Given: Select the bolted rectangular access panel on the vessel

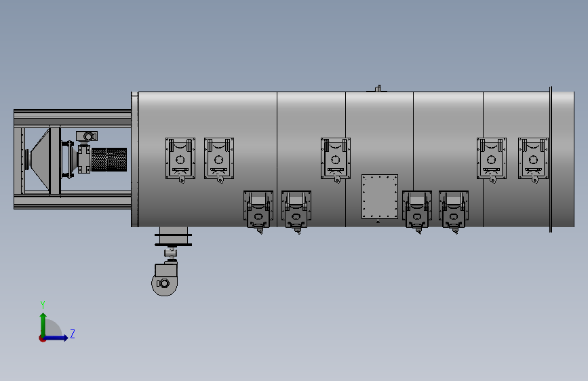Looking at the screenshot, I should tap(380, 196).
